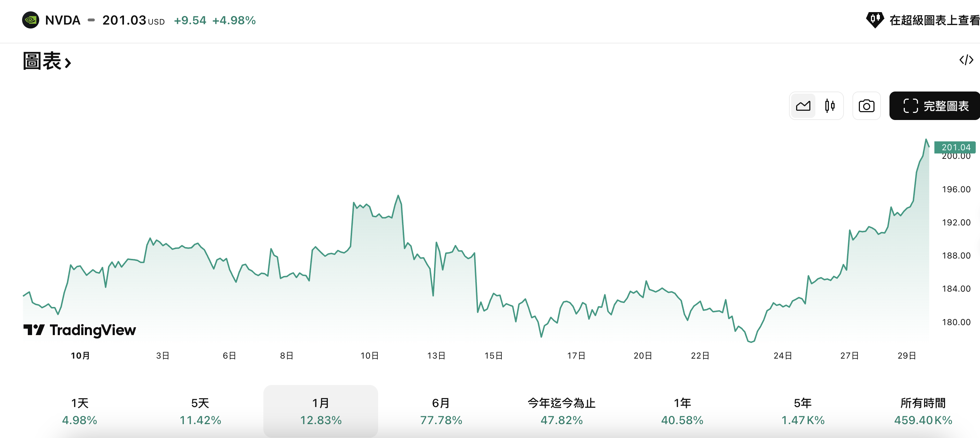Click the 201.03 price value
The width and height of the screenshot is (980, 438).
pyautogui.click(x=124, y=20)
